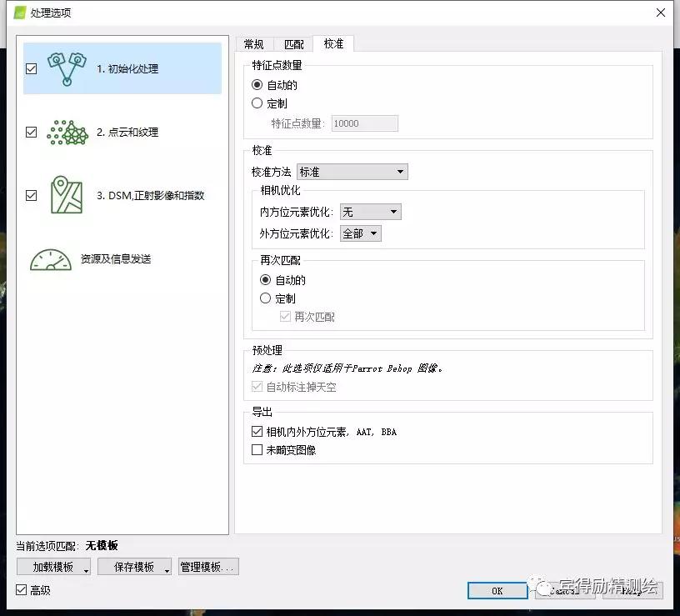This screenshot has height=616, width=680.
Task: Switch to the 匹配 tab
Action: (293, 44)
